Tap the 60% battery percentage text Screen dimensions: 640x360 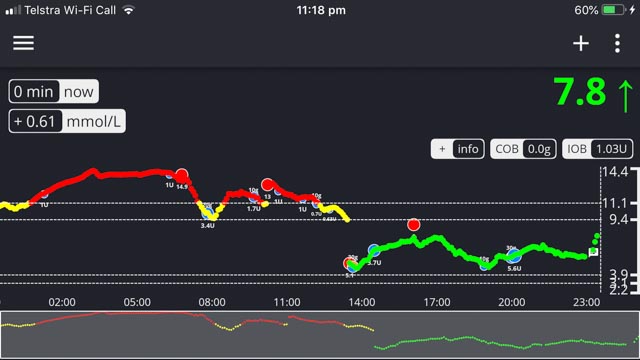click(586, 10)
